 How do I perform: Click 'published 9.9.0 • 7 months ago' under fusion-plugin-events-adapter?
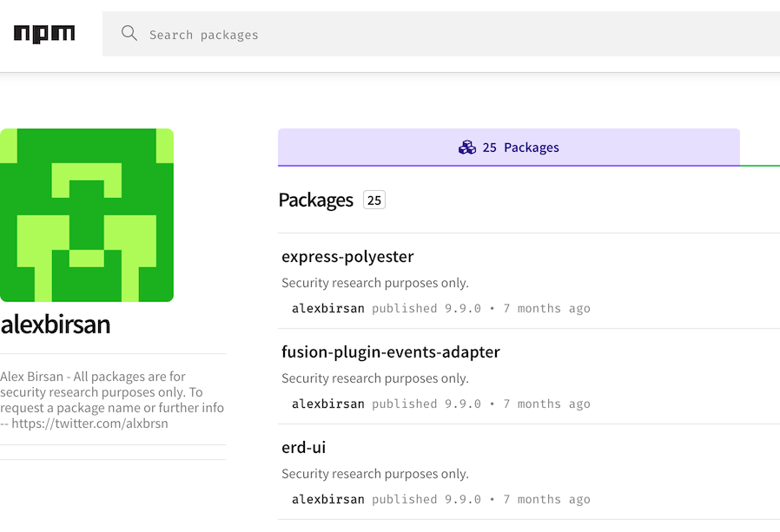[481, 404]
